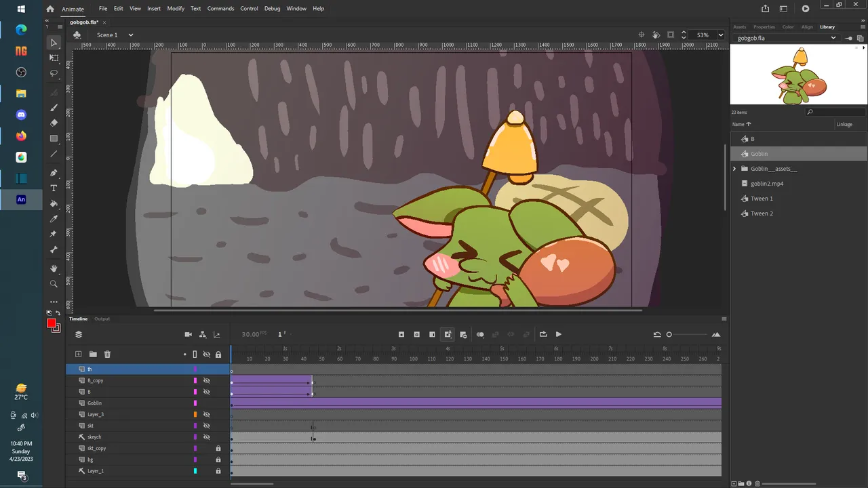
Task: Select the Hand tool
Action: coord(54,268)
